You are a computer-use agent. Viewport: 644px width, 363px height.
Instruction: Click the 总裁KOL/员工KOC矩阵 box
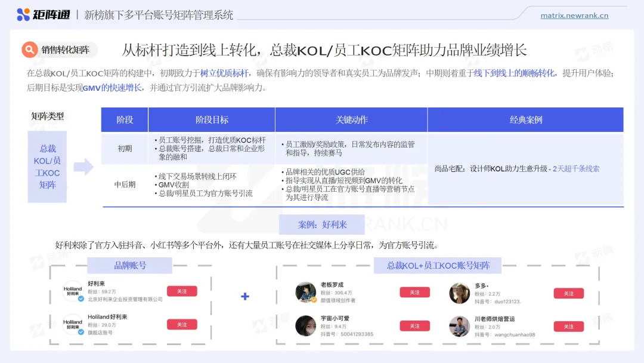click(x=47, y=167)
